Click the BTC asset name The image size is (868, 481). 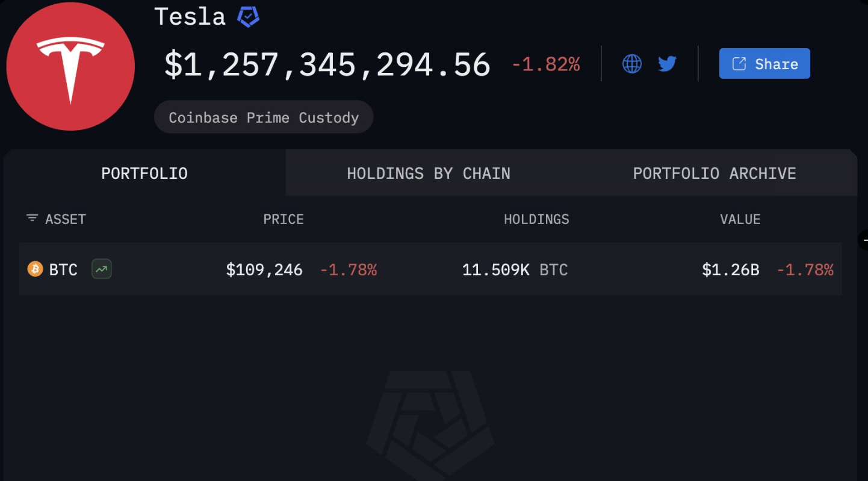pyautogui.click(x=63, y=270)
